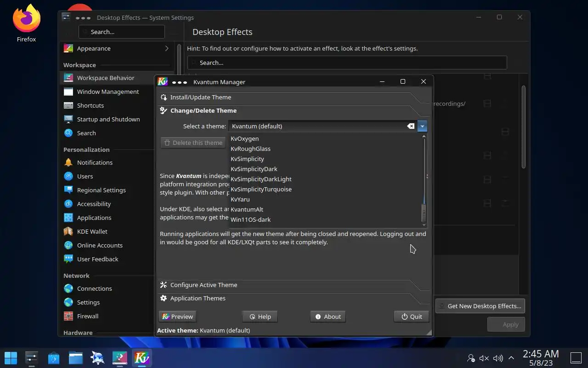Image resolution: width=588 pixels, height=368 pixels.
Task: Open Startup and Shutdown settings
Action: pos(107,119)
